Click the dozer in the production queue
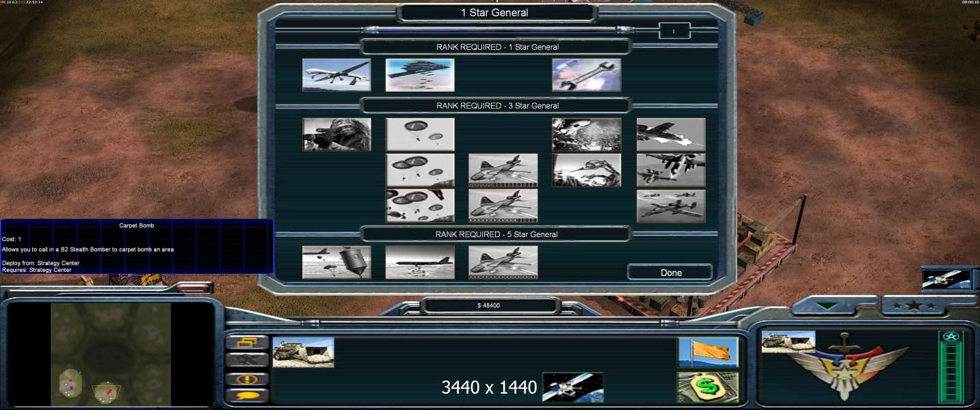Viewport: 980px width, 410px height. pyautogui.click(x=789, y=342)
